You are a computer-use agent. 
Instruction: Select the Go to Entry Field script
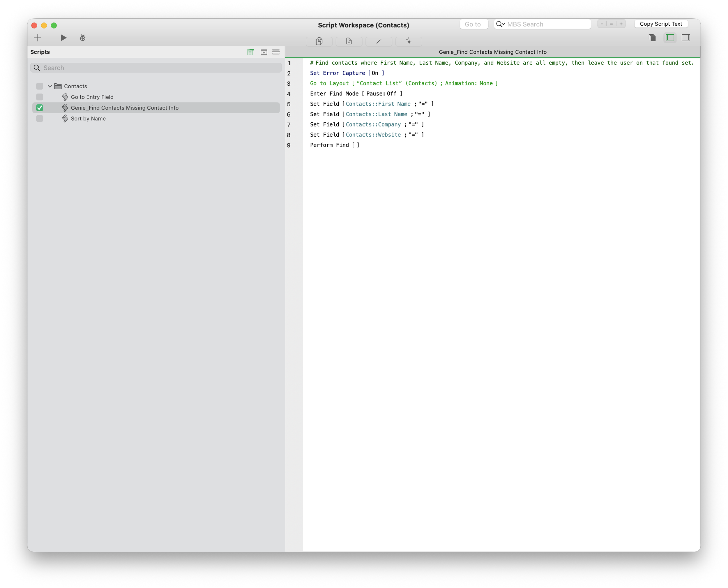point(156,97)
